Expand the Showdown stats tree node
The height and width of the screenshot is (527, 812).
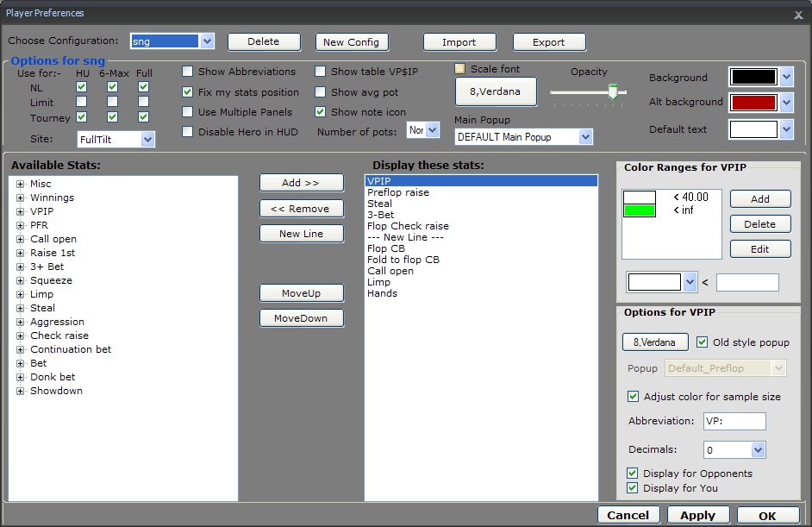[x=20, y=391]
